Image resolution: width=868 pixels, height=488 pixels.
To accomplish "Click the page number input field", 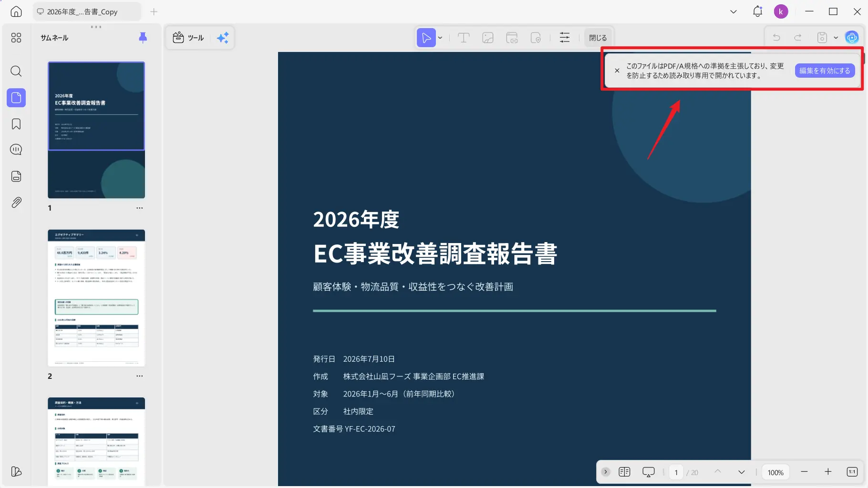I will 676,472.
